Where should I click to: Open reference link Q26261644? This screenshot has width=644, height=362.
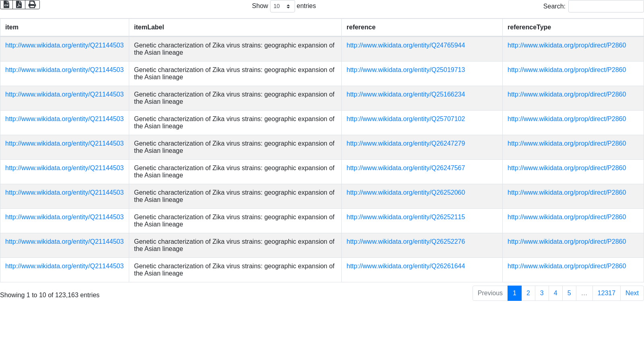point(405,266)
